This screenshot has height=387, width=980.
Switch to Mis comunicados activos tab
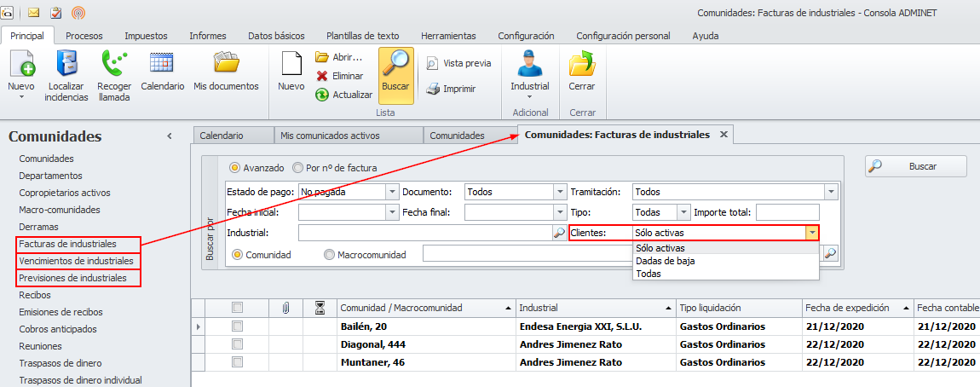pos(349,135)
